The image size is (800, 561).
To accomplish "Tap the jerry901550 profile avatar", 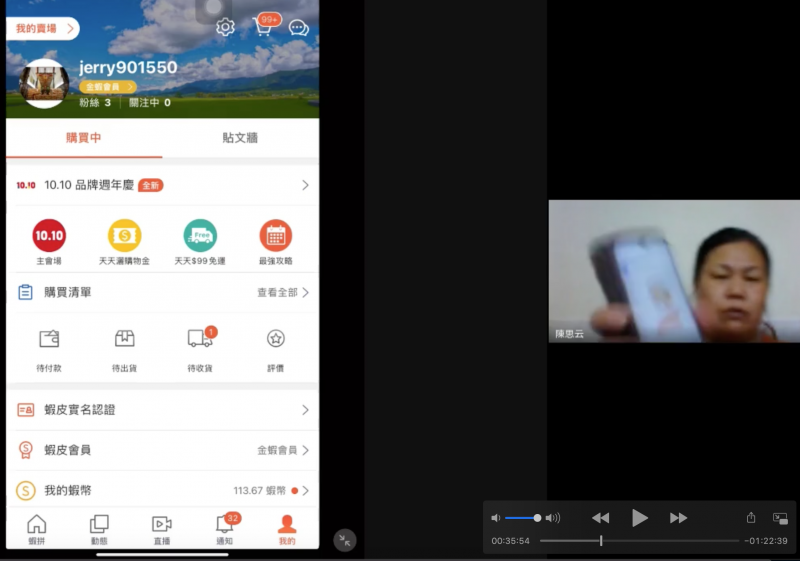I will point(44,84).
